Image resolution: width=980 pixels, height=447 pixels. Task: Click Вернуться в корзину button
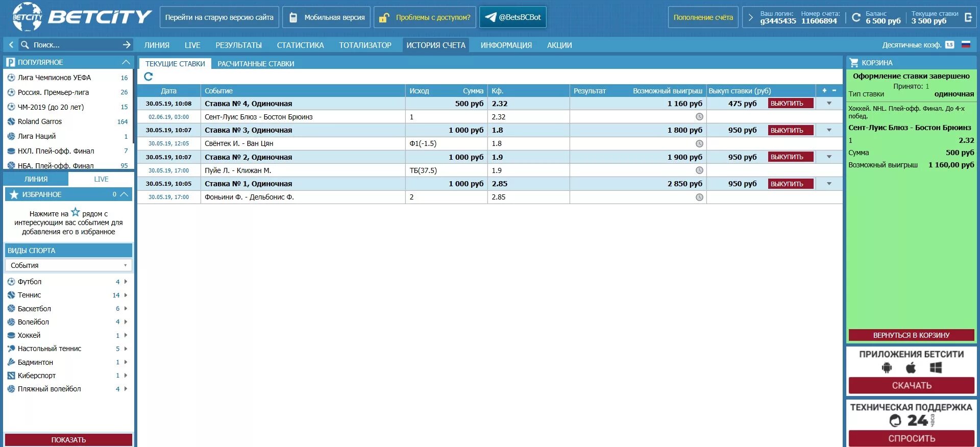coord(911,335)
